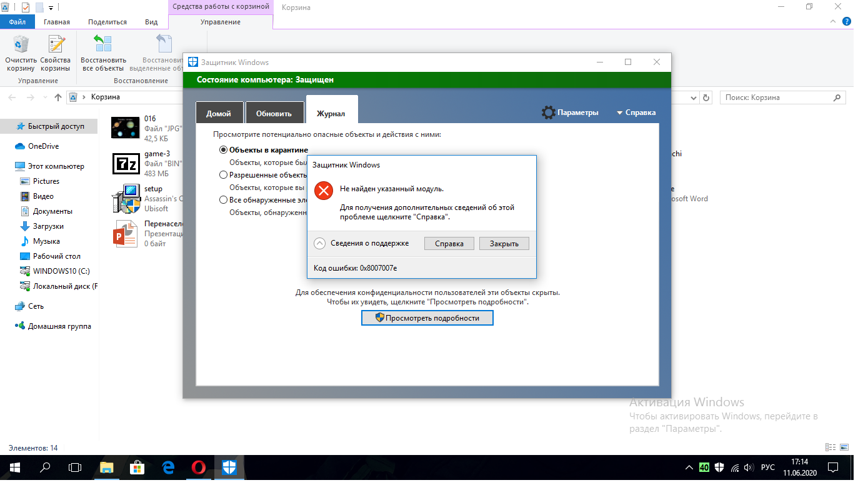Image resolution: width=868 pixels, height=495 pixels.
Task: Click Empty Recycle Bin ribbon icon
Action: [x=21, y=45]
